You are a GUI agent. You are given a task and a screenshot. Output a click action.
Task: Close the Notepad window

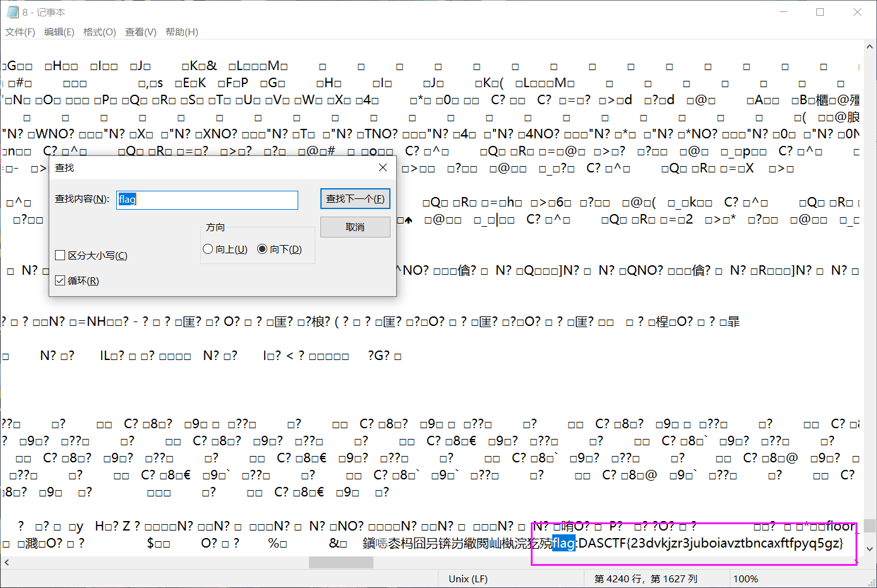point(857,12)
